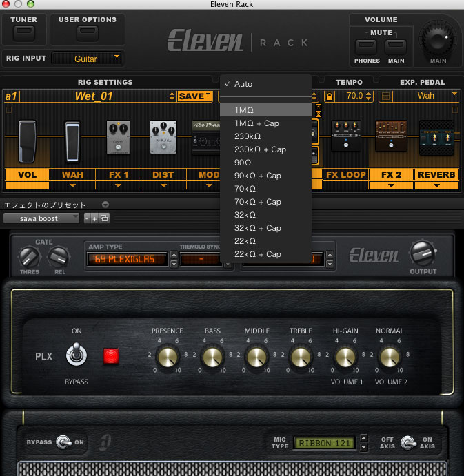Image resolution: width=464 pixels, height=476 pixels.
Task: Click the DIST slot label button
Action: point(163,175)
